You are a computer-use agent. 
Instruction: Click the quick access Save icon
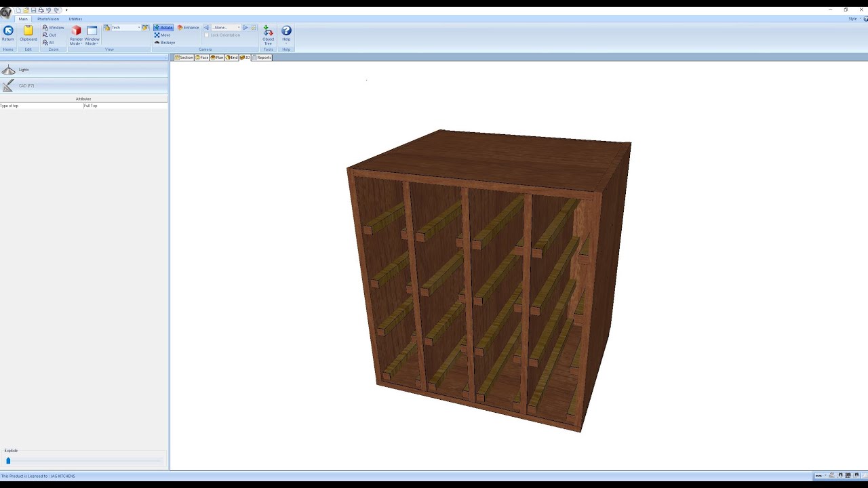(33, 10)
